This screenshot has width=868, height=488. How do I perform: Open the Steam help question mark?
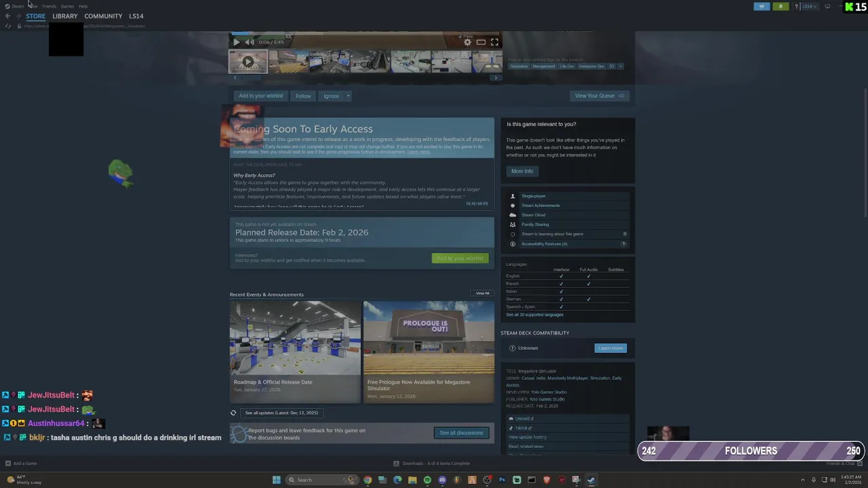[x=796, y=6]
